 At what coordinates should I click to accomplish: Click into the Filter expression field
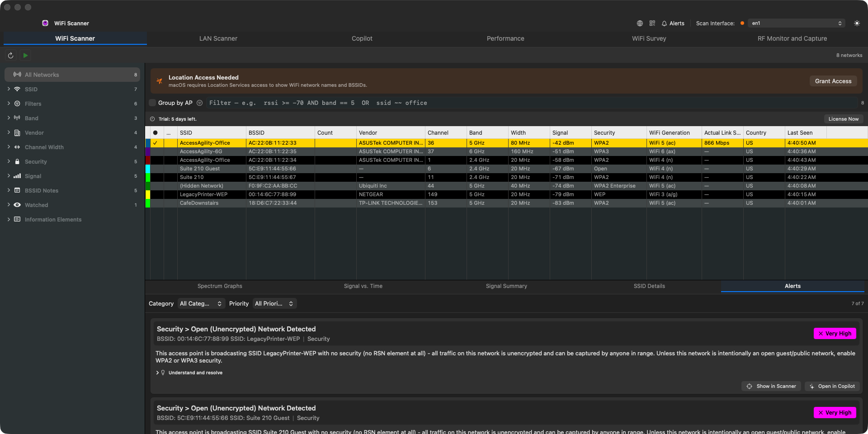point(531,103)
